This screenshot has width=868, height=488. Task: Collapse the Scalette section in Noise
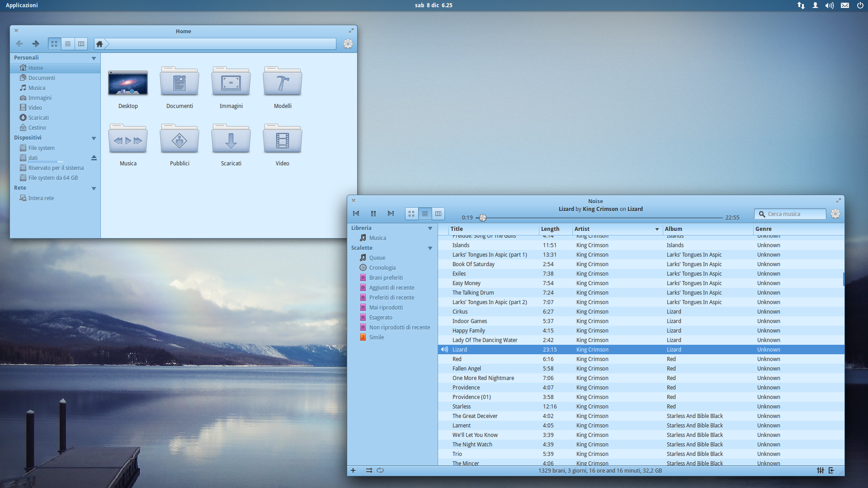[x=430, y=248]
